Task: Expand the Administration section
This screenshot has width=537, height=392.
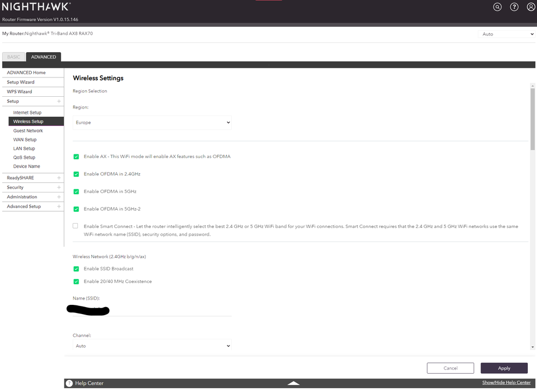Action: (x=59, y=197)
